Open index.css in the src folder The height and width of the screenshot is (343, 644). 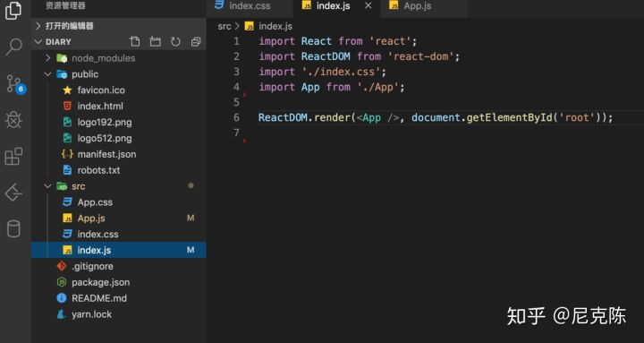coord(97,234)
